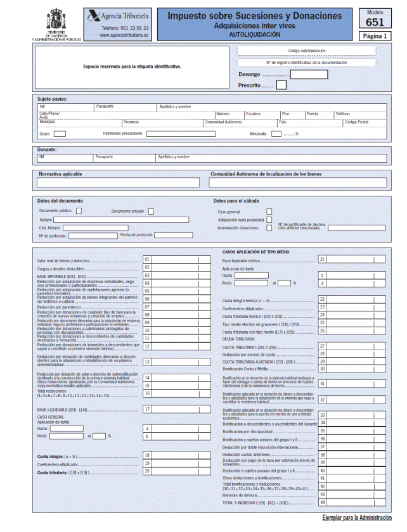Click box 17 Base liquidable
The image size is (407, 532).
tap(181, 410)
